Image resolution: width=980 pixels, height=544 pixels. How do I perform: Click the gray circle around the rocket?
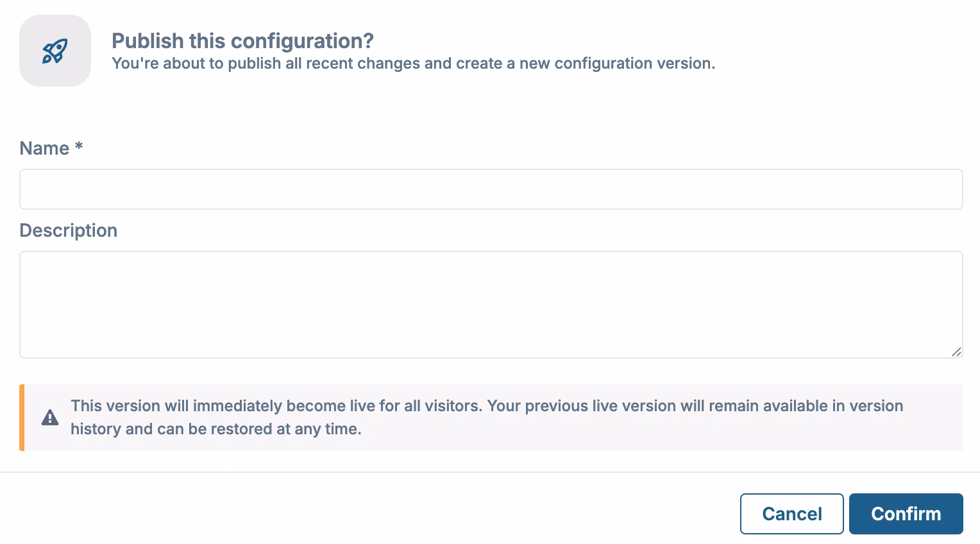55,50
